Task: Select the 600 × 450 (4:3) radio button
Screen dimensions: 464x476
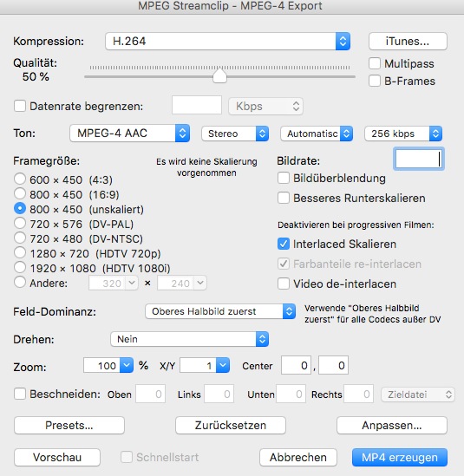Action: [x=20, y=179]
